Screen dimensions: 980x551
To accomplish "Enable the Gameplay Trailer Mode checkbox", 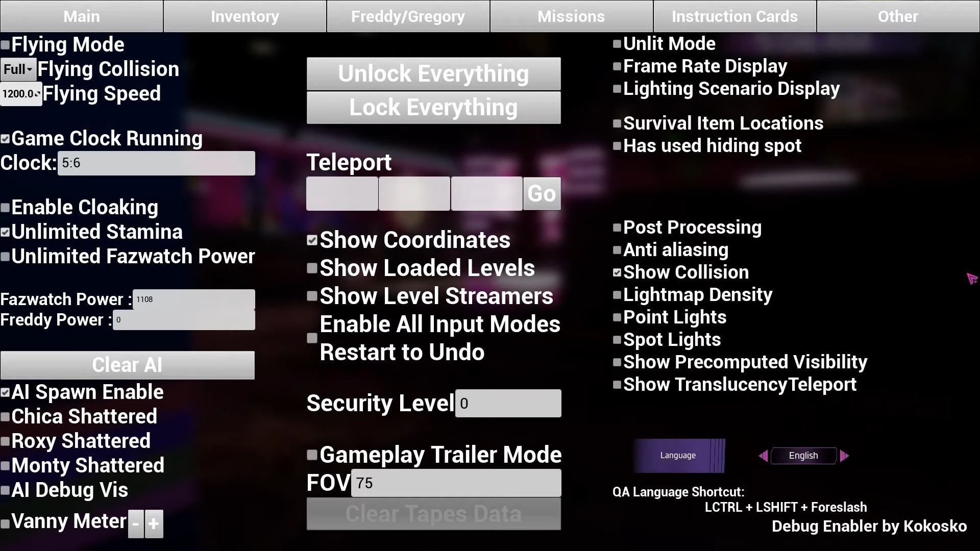I will [x=311, y=455].
